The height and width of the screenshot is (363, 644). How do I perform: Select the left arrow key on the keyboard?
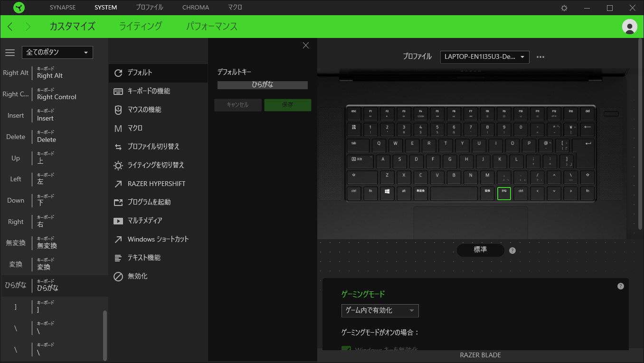click(x=537, y=194)
